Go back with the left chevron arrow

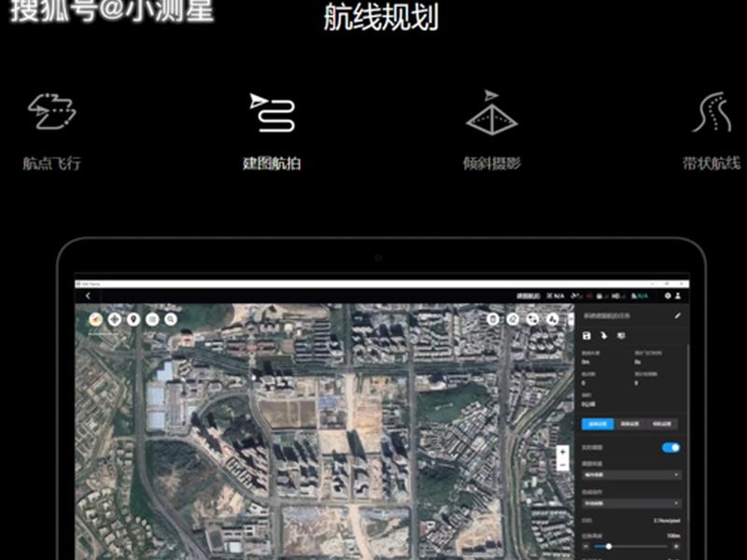88,296
